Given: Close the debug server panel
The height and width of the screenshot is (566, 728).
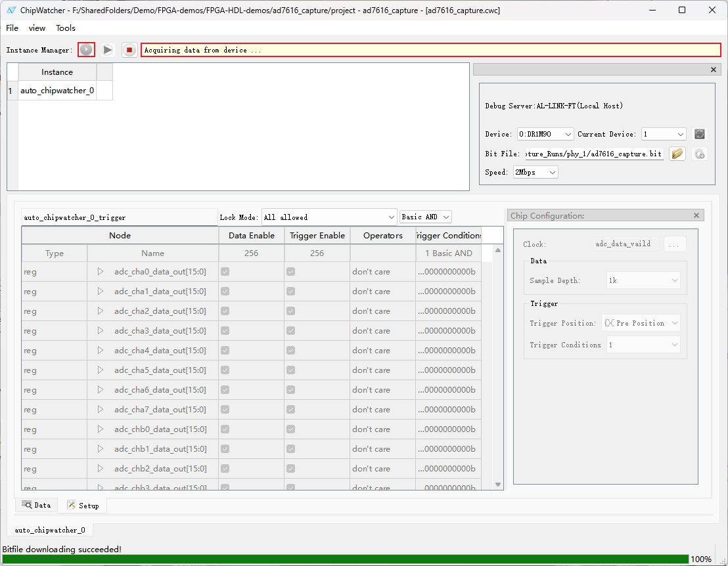Looking at the screenshot, I should point(714,70).
